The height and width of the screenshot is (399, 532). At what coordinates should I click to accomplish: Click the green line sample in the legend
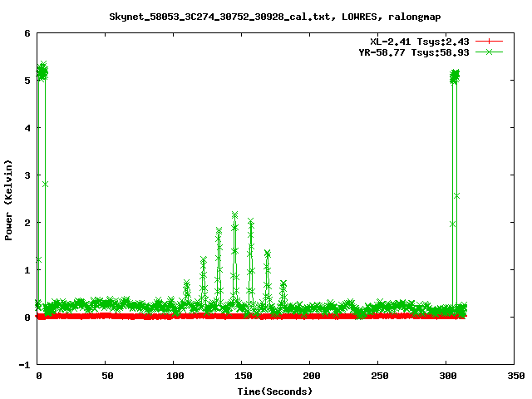pos(489,52)
